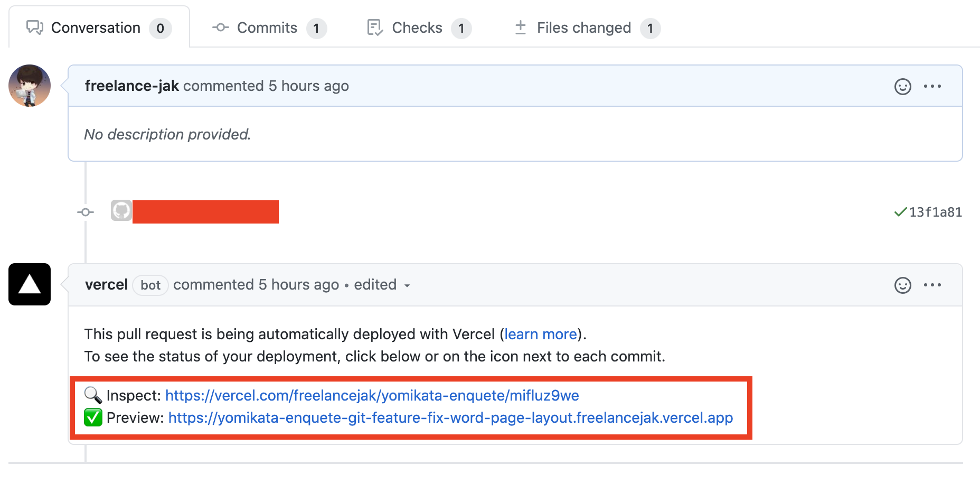Open the Vercel Inspect deployment URL

372,395
